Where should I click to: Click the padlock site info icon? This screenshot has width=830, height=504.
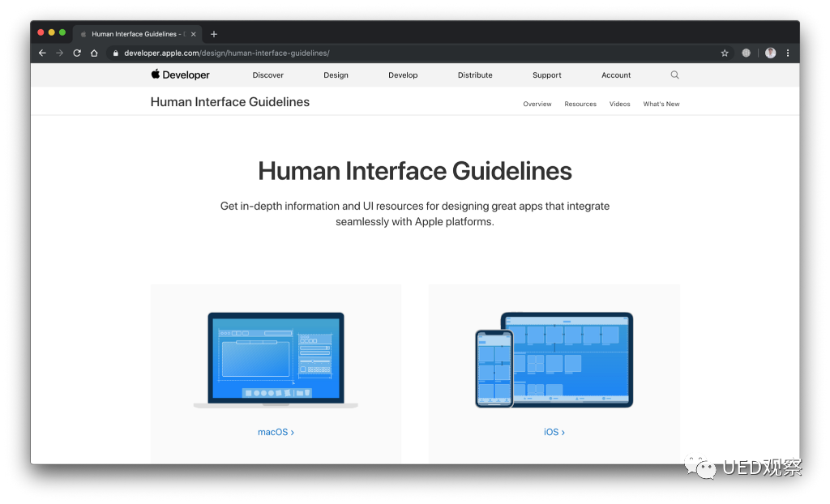tap(115, 53)
